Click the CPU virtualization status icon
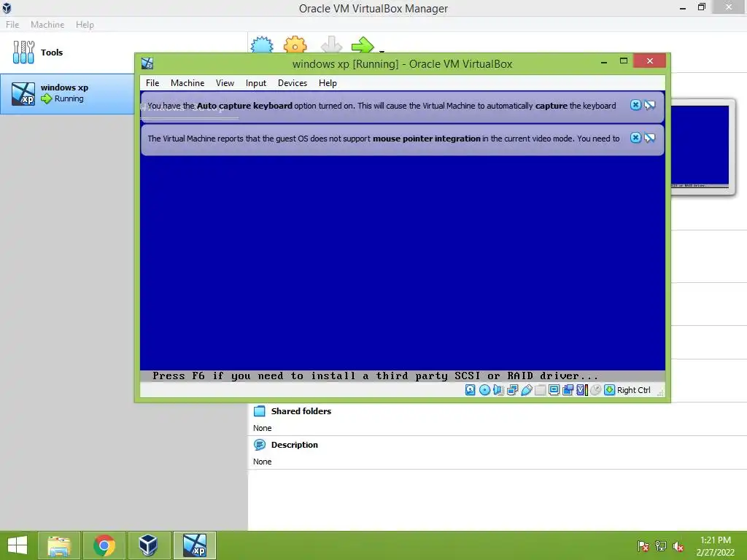The width and height of the screenshot is (747, 560). 582,390
